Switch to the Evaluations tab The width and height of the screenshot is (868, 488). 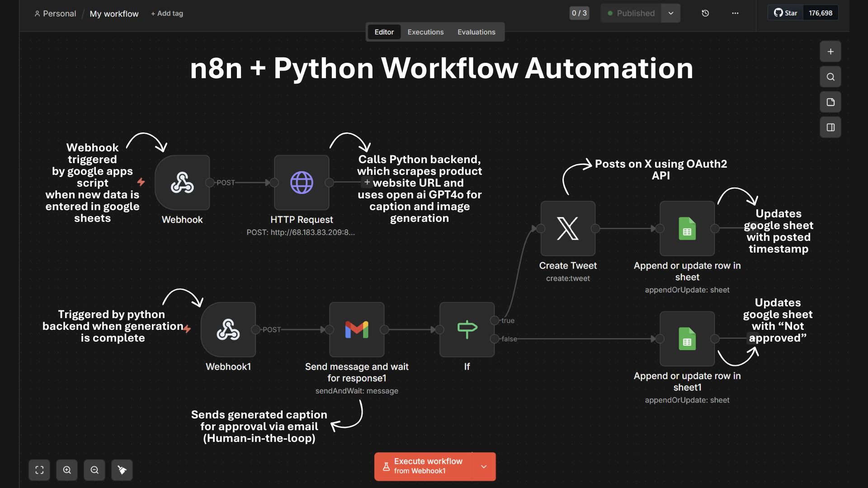point(476,32)
